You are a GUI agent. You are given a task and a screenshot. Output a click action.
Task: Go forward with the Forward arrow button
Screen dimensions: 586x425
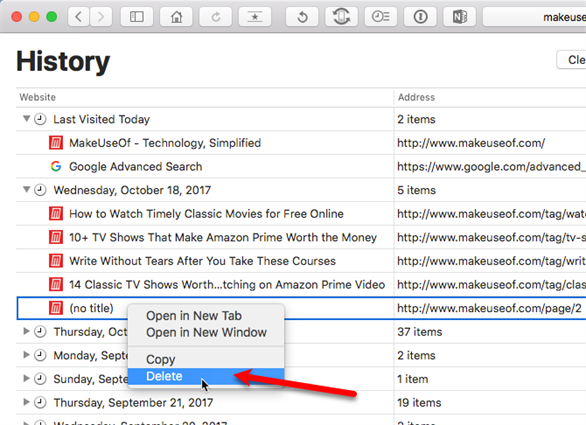point(101,17)
